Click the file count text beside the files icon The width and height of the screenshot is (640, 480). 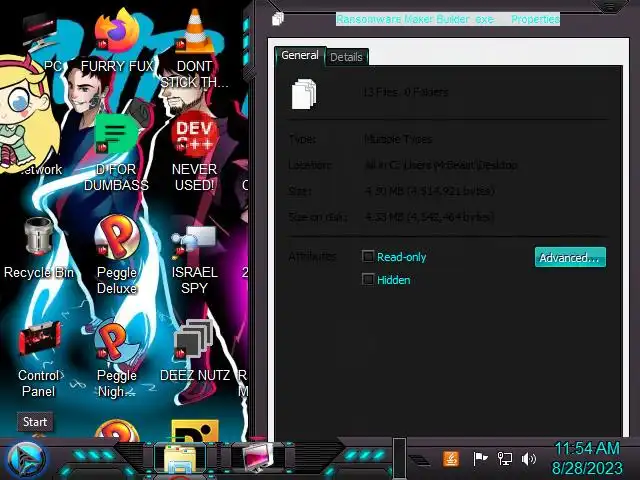pyautogui.click(x=405, y=92)
